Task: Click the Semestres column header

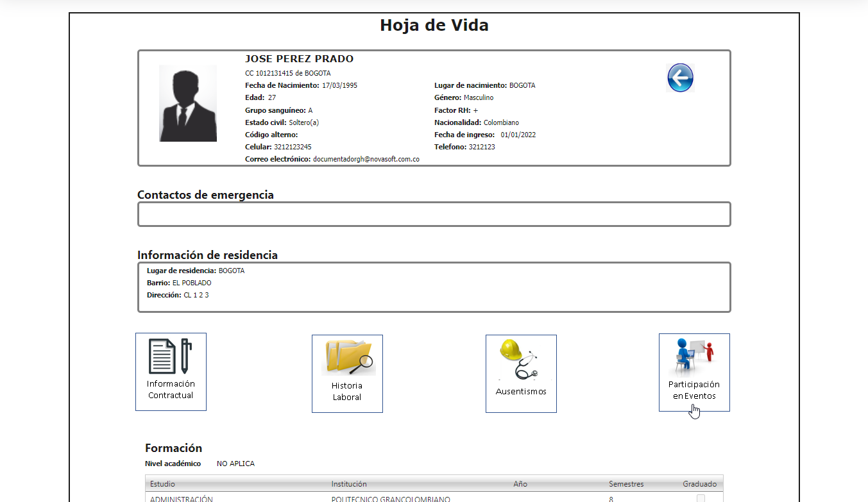Action: tap(625, 483)
